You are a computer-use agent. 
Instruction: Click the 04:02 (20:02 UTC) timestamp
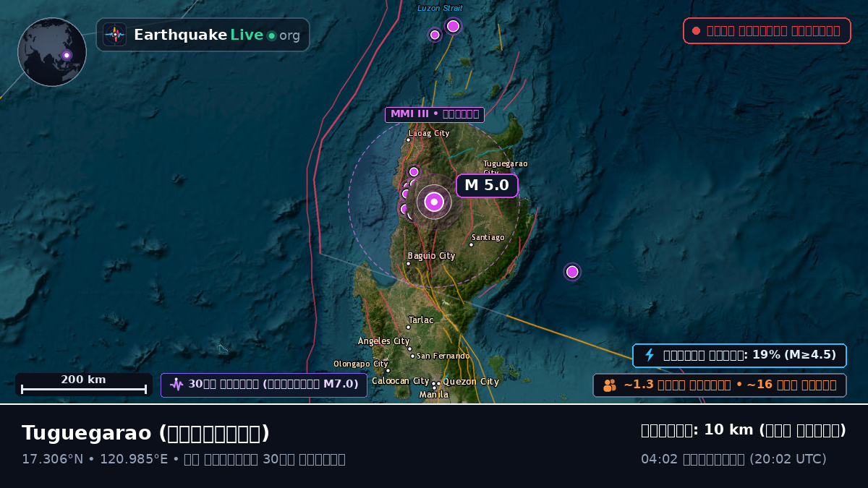tap(733, 459)
